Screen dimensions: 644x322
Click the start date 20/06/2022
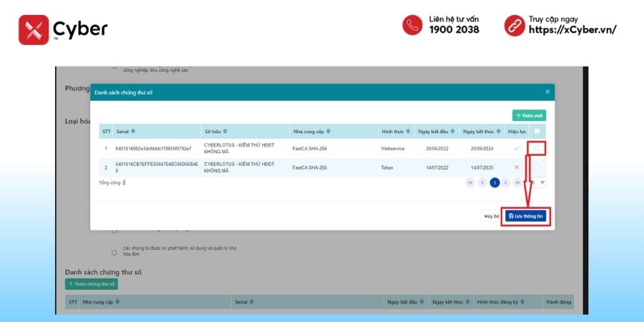click(x=437, y=149)
